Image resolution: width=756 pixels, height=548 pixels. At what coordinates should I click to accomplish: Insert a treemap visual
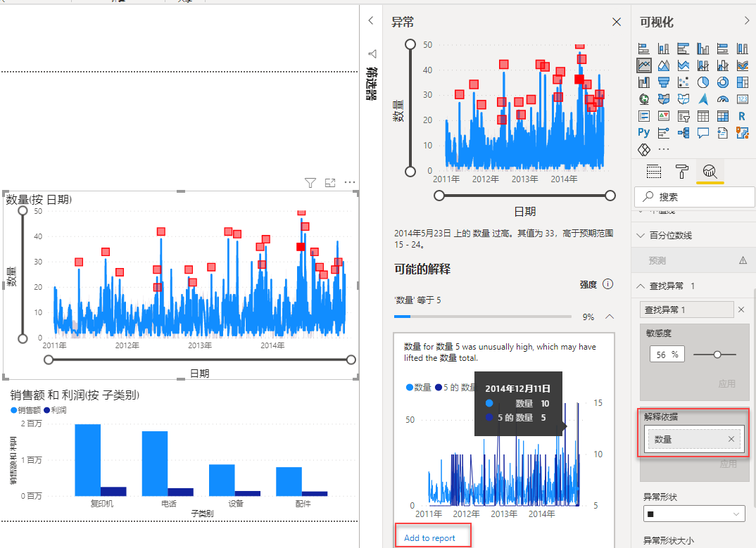tap(743, 82)
